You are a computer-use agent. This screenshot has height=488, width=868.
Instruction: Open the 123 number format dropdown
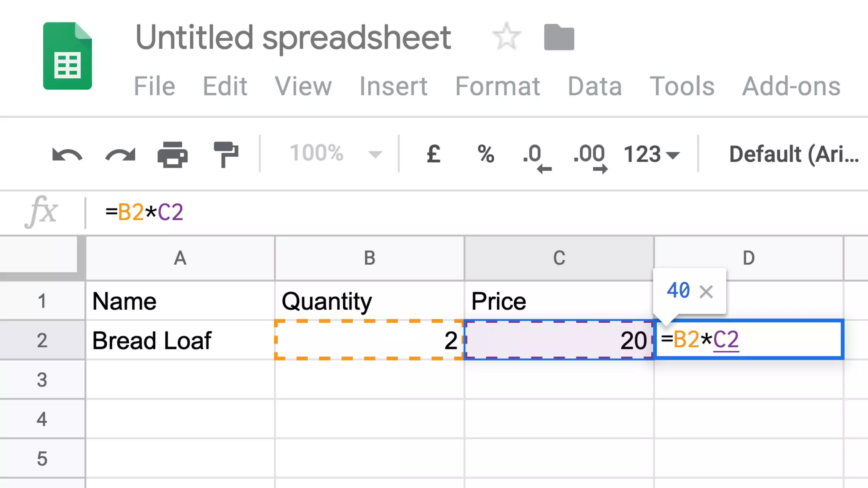tap(651, 154)
